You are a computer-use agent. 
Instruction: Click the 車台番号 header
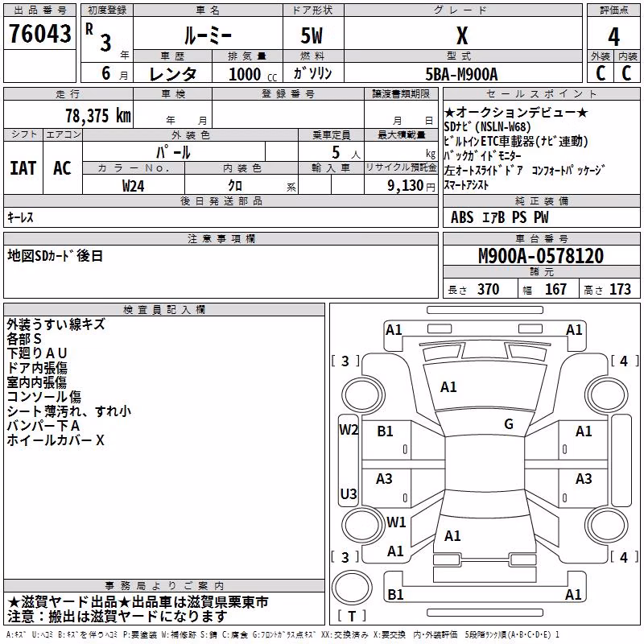click(542, 238)
